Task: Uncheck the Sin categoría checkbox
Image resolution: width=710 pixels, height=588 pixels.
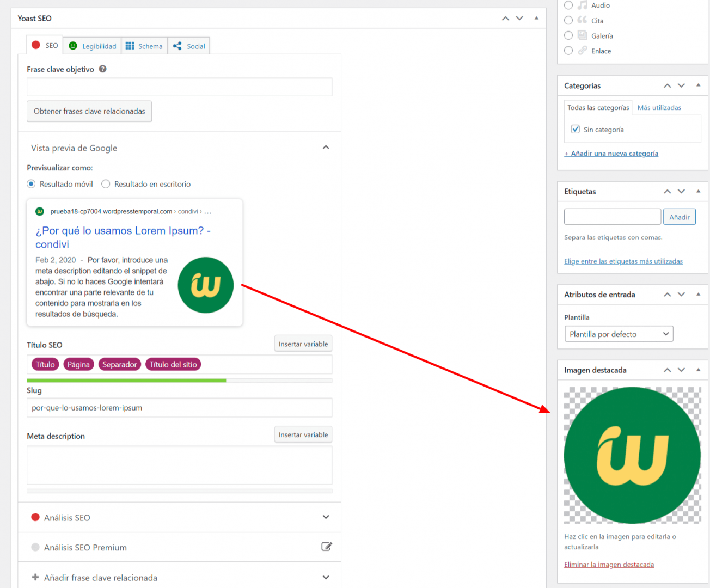Action: [x=575, y=129]
